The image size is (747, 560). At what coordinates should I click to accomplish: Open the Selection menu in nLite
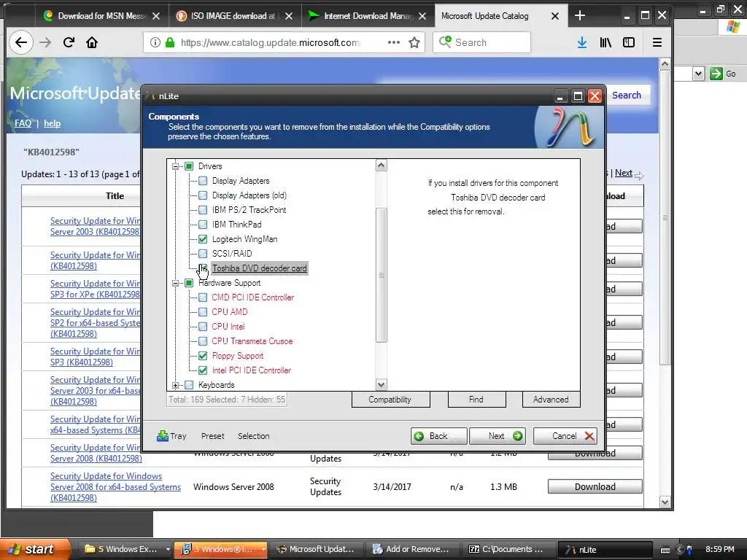[253, 436]
